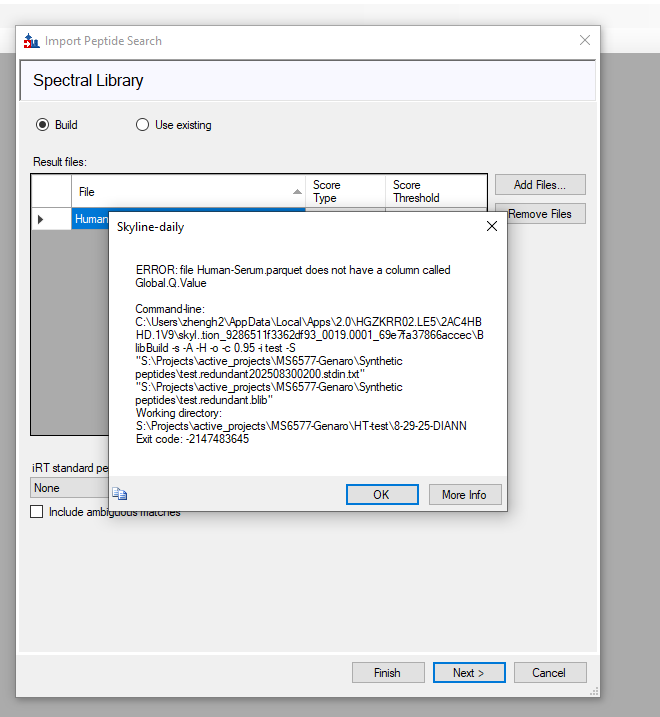The width and height of the screenshot is (660, 717).
Task: Click the Skyline icon in the window title bar
Action: (x=31, y=41)
